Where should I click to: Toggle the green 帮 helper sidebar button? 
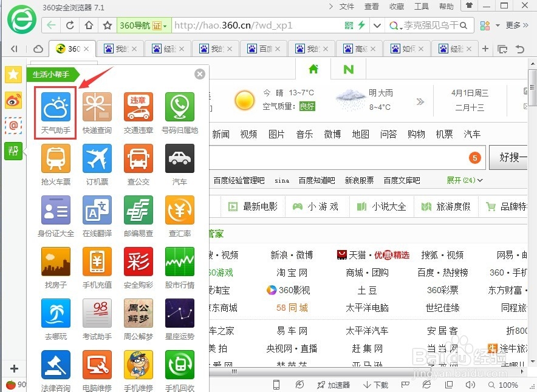(13, 151)
